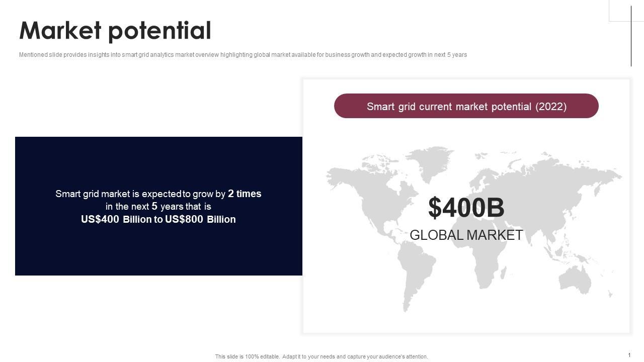Select the vertical black line at top right
Screen dimensions: 644x362
click(631, 36)
